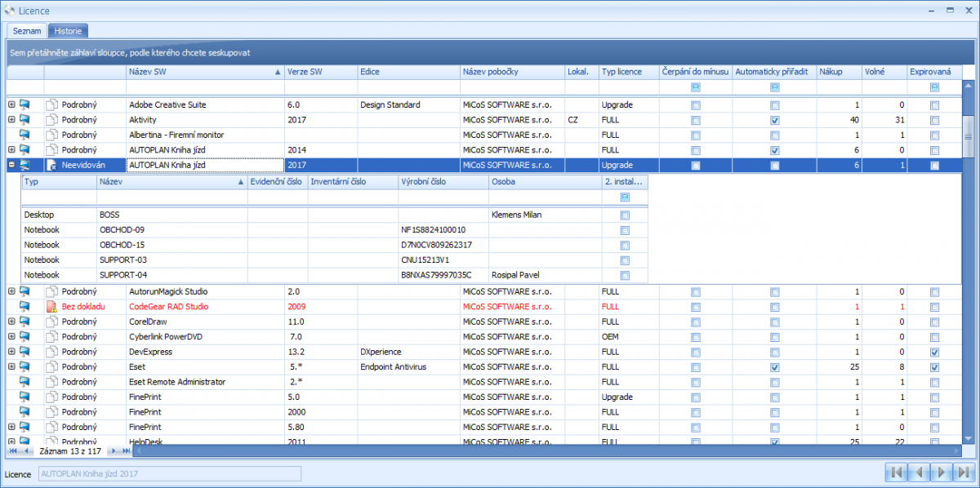This screenshot has height=488, width=980.
Task: Expand the Eset license row
Action: pyautogui.click(x=11, y=366)
